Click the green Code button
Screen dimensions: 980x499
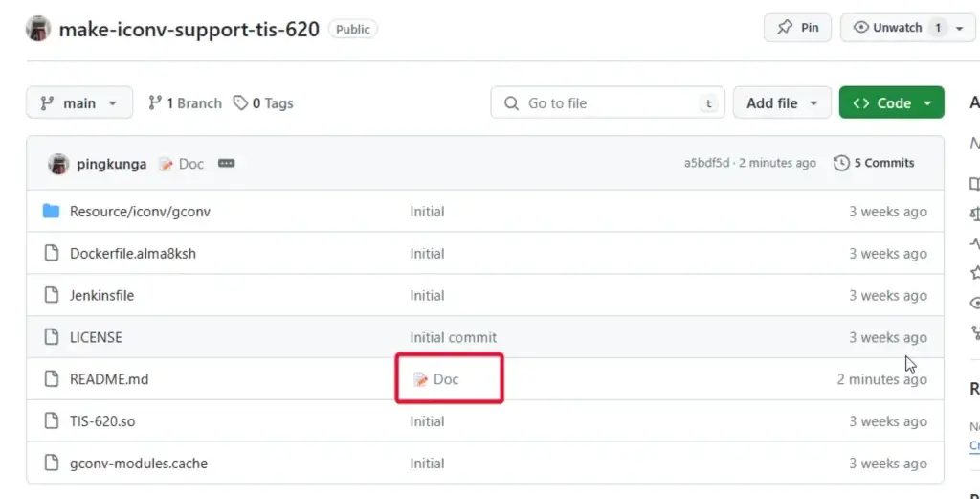click(x=891, y=102)
